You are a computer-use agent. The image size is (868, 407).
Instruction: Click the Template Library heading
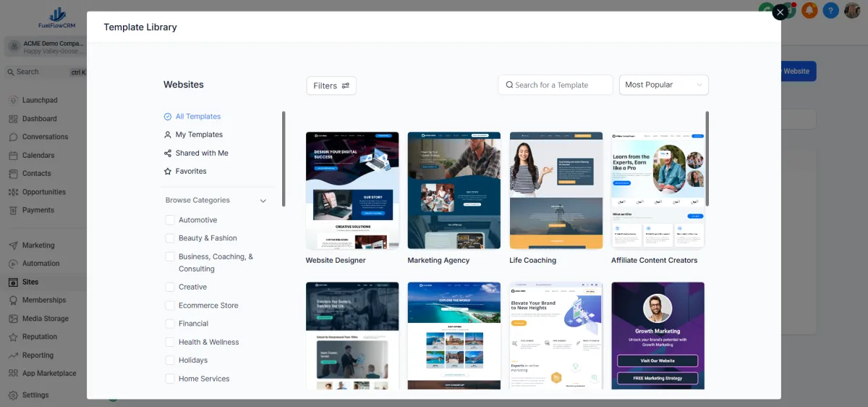click(x=140, y=27)
